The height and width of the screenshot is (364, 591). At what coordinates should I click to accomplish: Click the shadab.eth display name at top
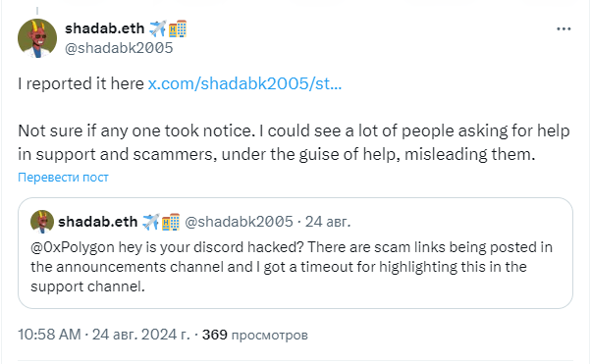point(104,28)
